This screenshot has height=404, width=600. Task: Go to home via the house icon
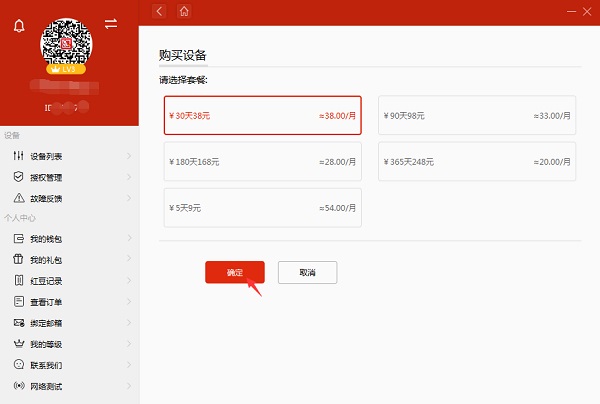184,11
